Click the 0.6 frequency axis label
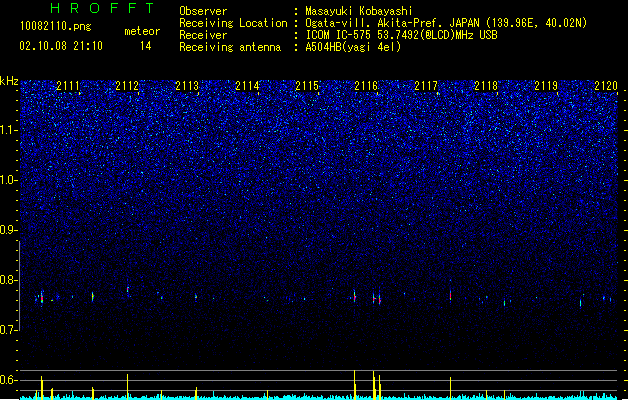 click(x=9, y=380)
